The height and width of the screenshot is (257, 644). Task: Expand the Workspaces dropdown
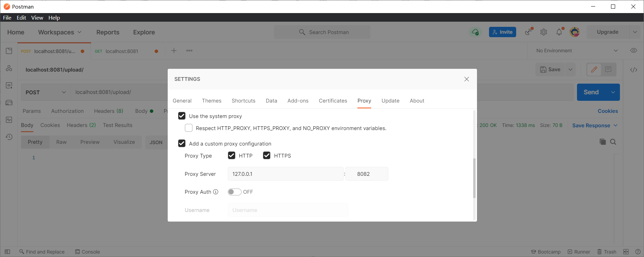(60, 32)
